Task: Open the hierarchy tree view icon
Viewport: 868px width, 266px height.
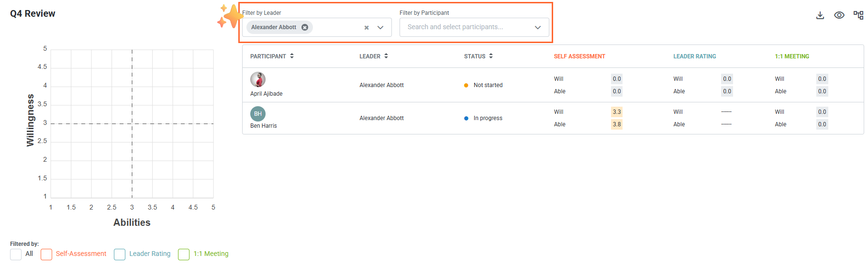Action: pyautogui.click(x=858, y=15)
